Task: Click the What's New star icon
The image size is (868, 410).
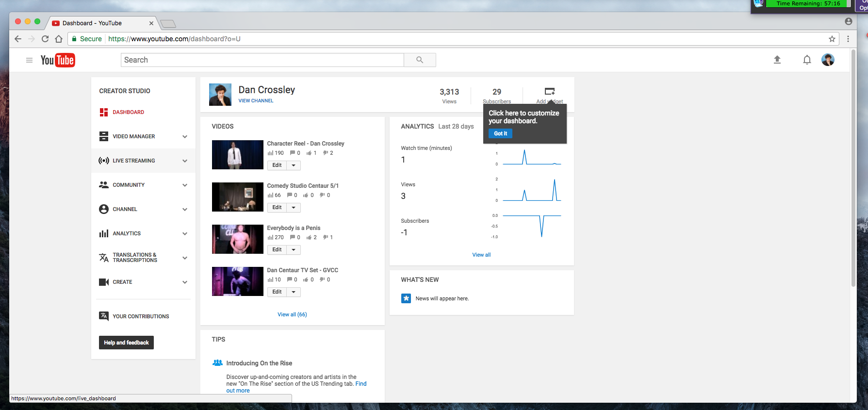Action: 406,298
